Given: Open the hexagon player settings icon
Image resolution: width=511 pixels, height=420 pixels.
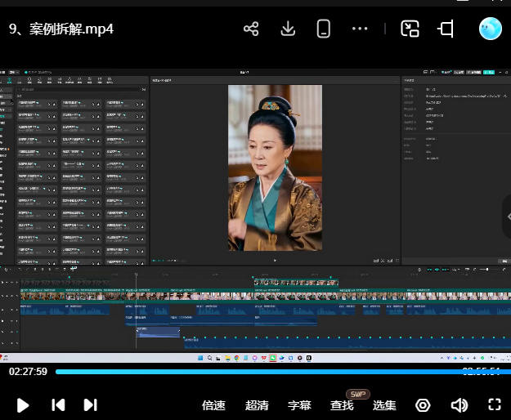Looking at the screenshot, I should [x=423, y=405].
